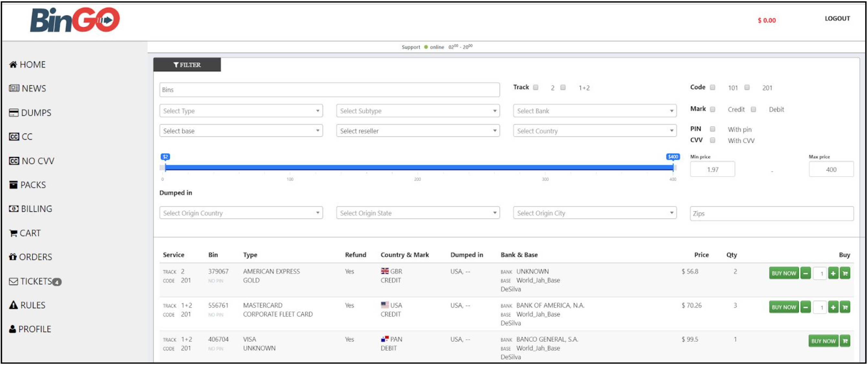The width and height of the screenshot is (868, 365).
Task: Click the funnel icon on the FILTER tab
Action: pyautogui.click(x=176, y=65)
